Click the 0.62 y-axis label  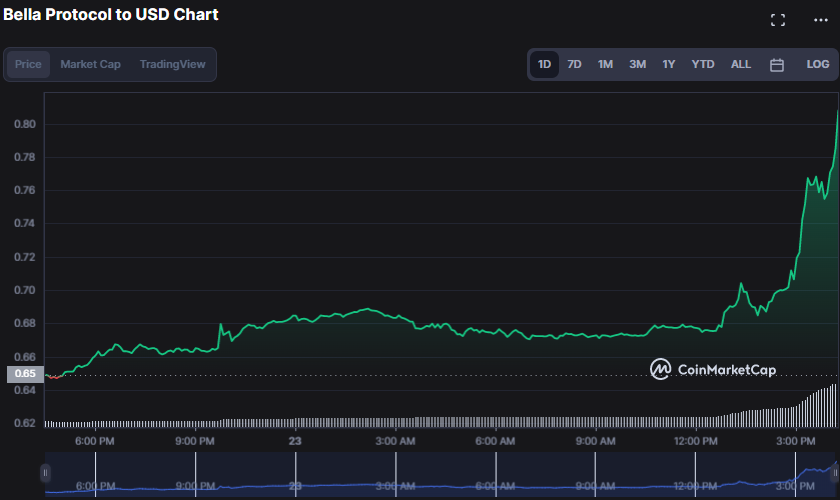click(x=25, y=423)
